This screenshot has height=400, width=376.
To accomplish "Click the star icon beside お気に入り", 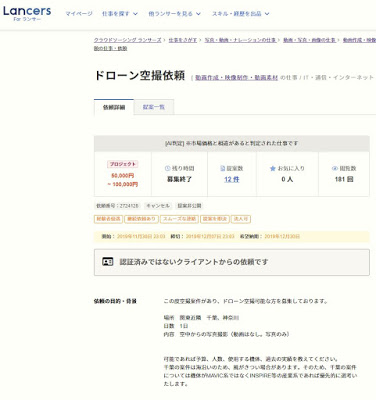I will coord(272,169).
